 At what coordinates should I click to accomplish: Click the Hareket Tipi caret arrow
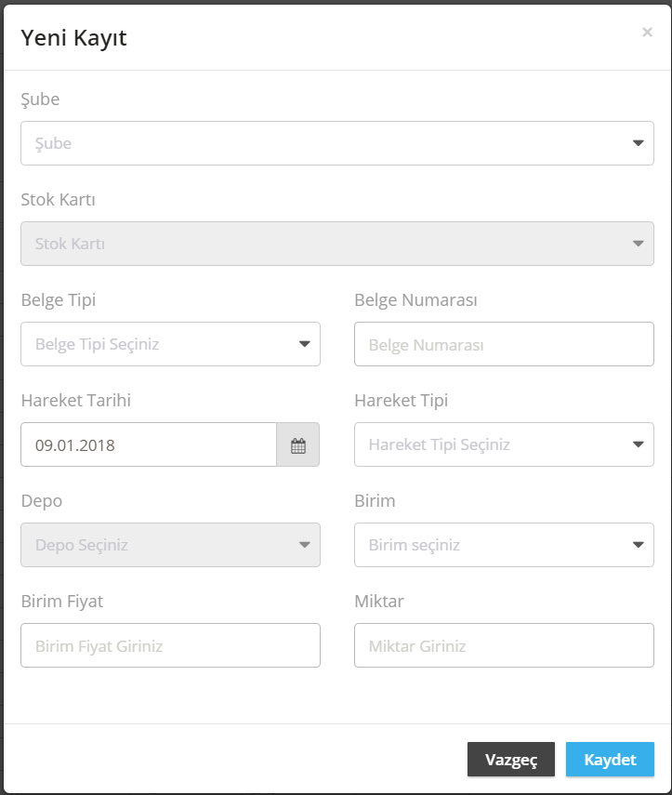pyautogui.click(x=639, y=444)
